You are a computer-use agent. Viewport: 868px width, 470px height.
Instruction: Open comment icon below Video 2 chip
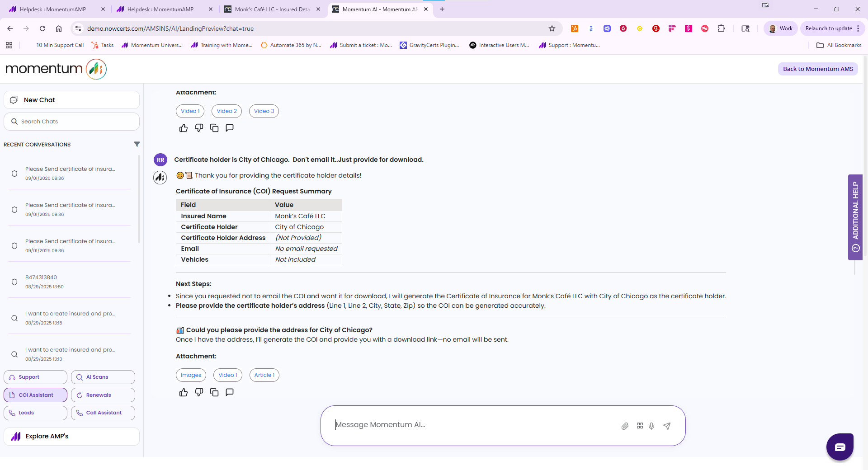coord(230,128)
